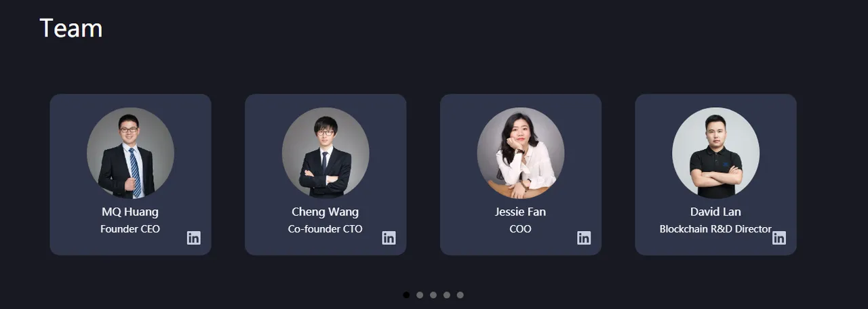This screenshot has width=868, height=309.
Task: Select the fourth carousel dot
Action: click(x=447, y=295)
